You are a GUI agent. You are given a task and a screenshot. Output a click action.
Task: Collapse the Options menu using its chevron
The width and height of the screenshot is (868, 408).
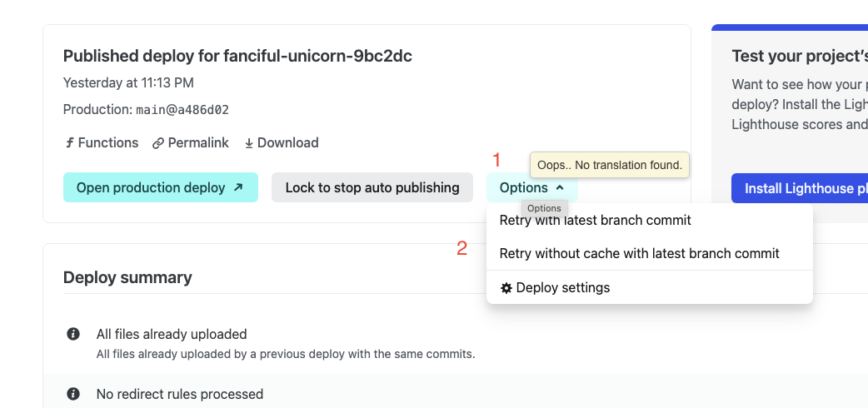click(x=560, y=188)
